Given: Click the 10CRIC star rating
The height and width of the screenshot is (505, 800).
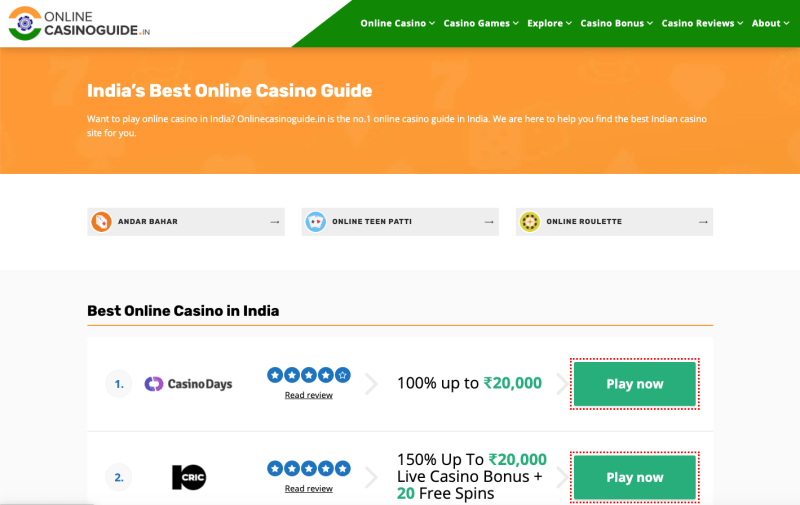Looking at the screenshot, I should click(x=308, y=468).
